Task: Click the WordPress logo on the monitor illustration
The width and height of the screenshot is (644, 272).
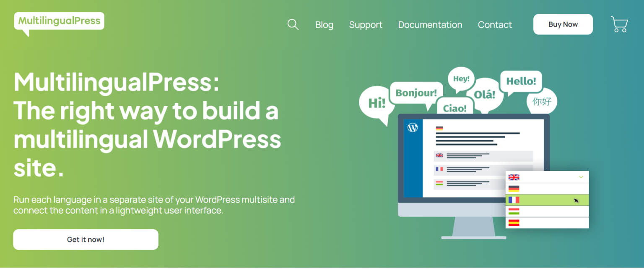Action: pos(413,127)
